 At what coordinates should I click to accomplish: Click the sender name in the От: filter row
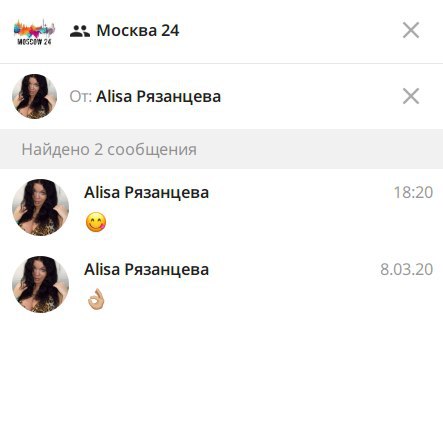click(x=158, y=97)
